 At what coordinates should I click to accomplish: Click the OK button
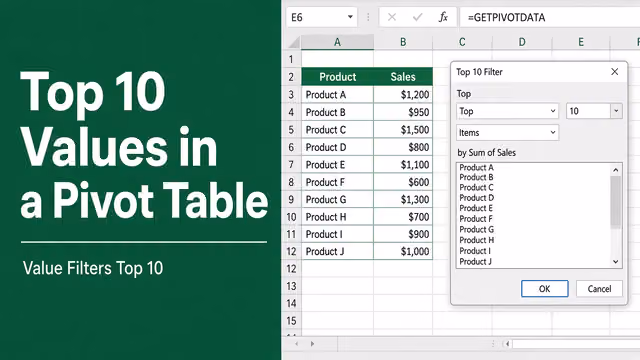[x=544, y=289]
